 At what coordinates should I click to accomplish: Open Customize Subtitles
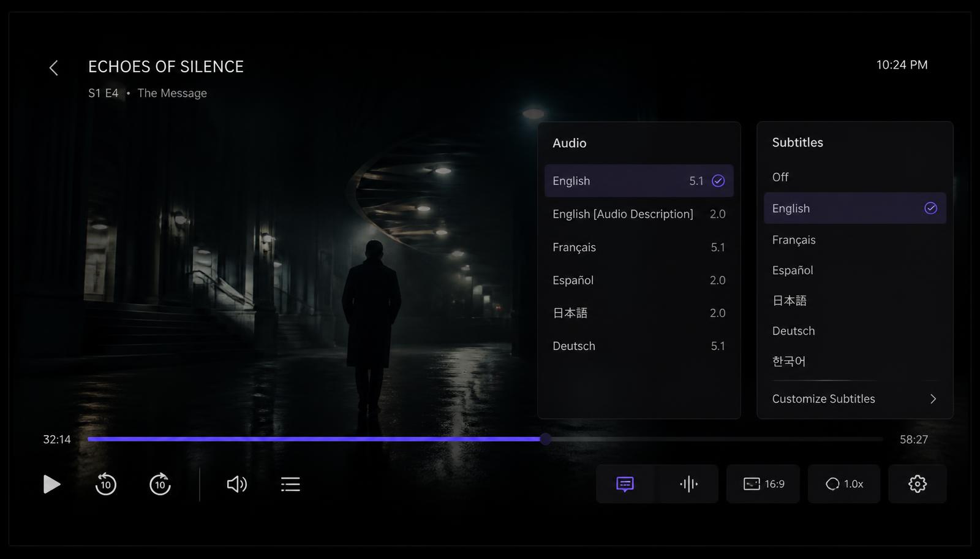click(855, 399)
